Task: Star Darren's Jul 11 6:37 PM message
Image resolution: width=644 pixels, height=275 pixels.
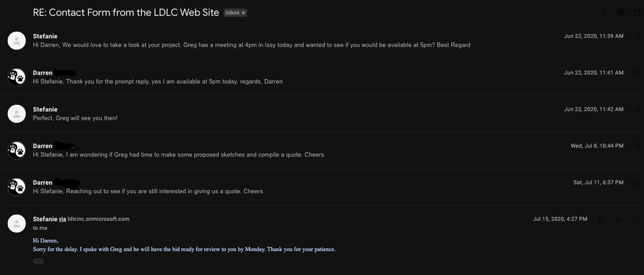Action: point(637,182)
